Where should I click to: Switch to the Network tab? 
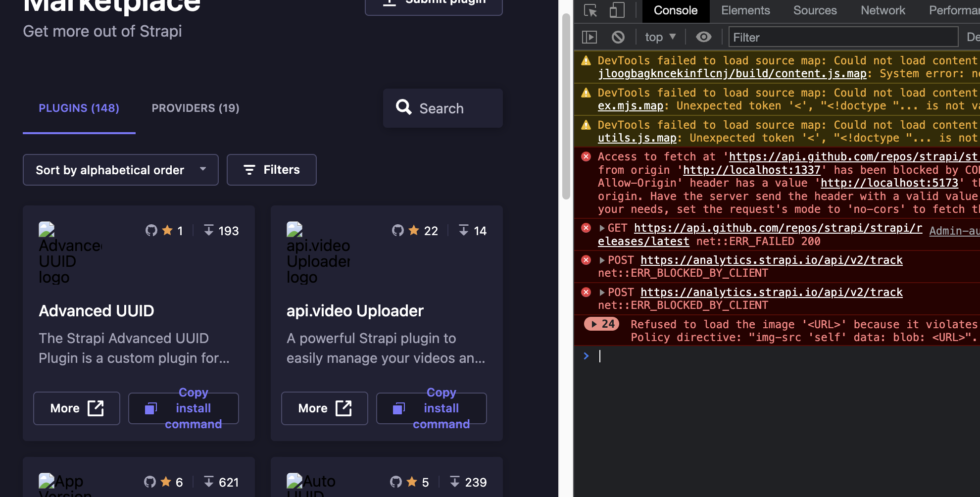tap(882, 10)
